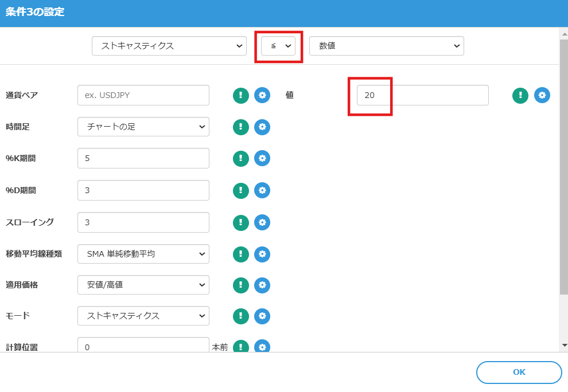Click the green info icon for スローイング
Screen dimensions: 568x392
tap(241, 222)
